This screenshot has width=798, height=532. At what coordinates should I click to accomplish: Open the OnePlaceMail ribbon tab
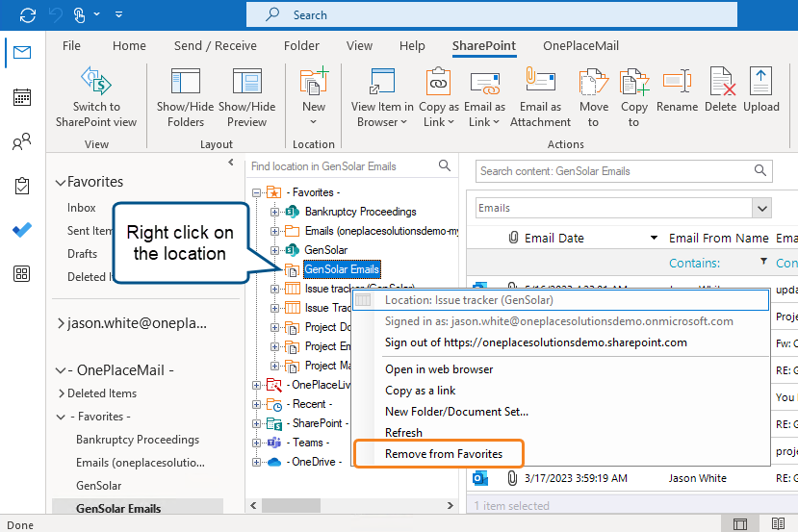[580, 46]
